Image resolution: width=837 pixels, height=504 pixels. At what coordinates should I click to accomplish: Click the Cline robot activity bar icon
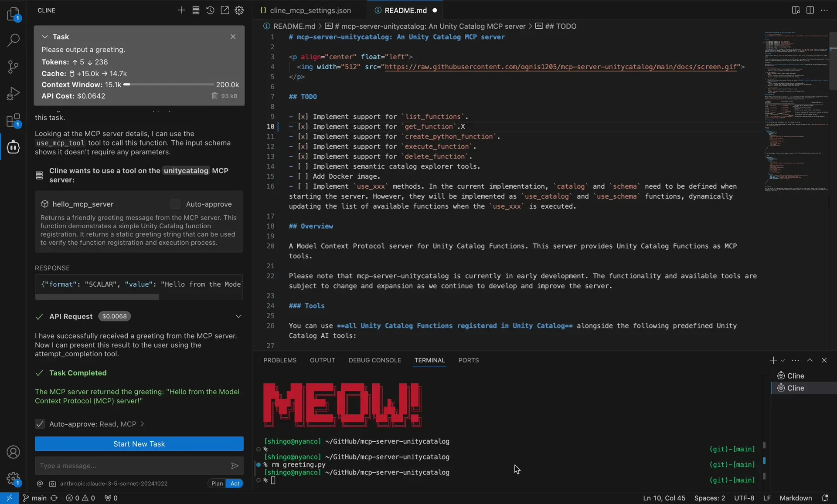13,147
